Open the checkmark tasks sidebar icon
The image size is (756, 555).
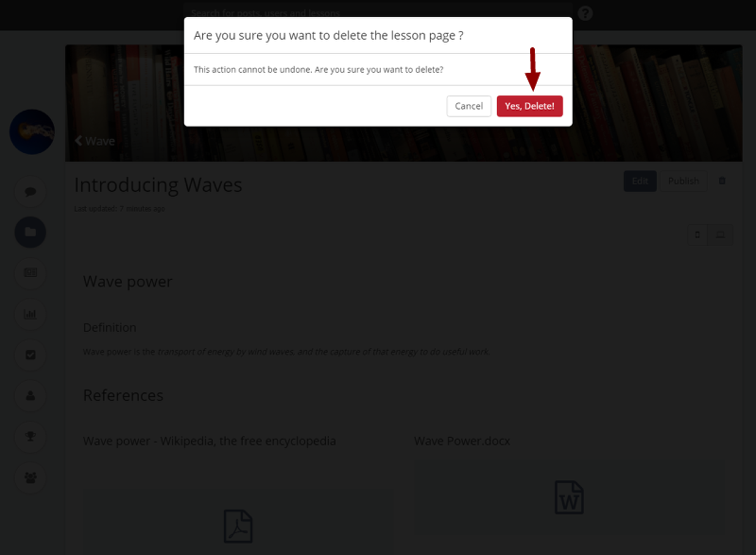click(30, 355)
